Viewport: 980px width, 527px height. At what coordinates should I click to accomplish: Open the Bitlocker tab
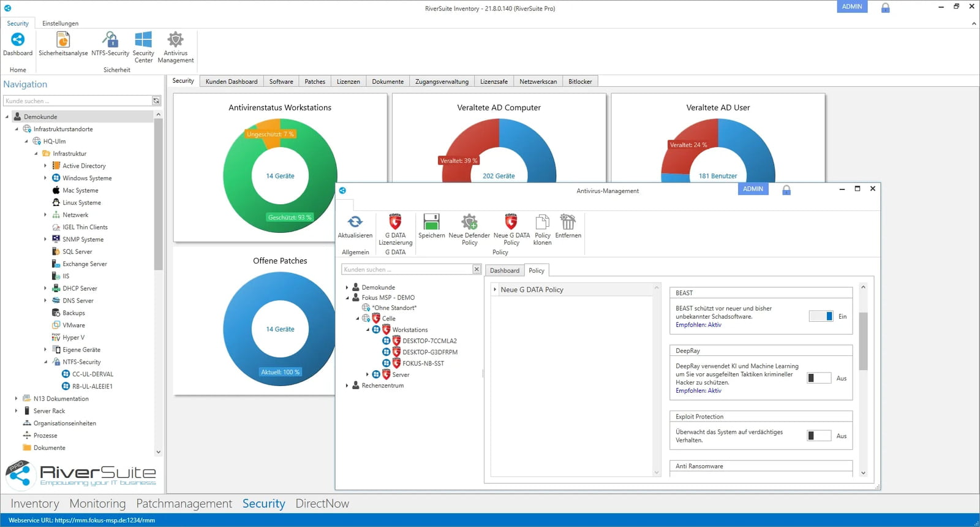580,82
